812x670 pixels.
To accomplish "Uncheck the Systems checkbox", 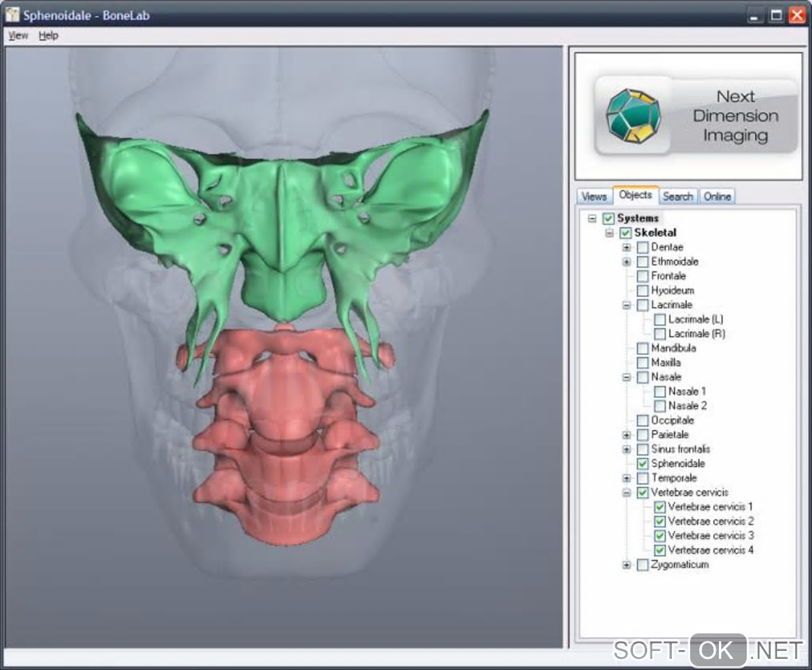I will [608, 219].
